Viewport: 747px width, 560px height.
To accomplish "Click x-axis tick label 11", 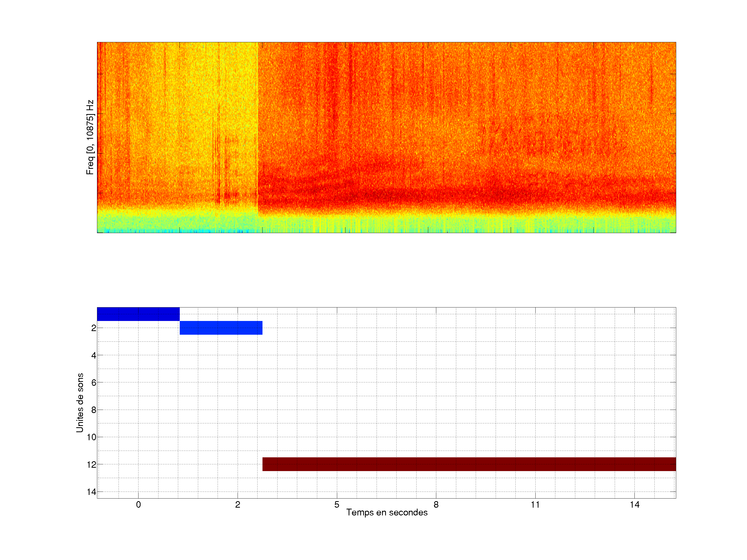I will (535, 505).
